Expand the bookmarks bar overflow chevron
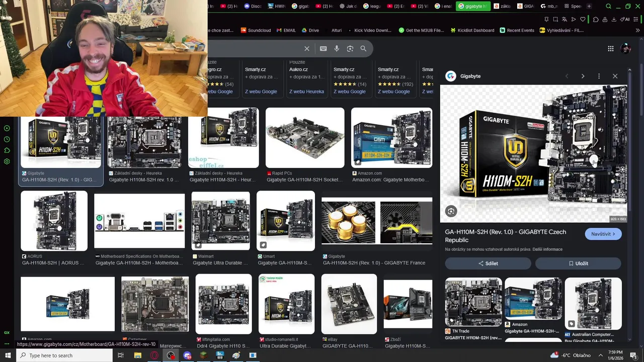This screenshot has height=362, width=644. coord(638,30)
